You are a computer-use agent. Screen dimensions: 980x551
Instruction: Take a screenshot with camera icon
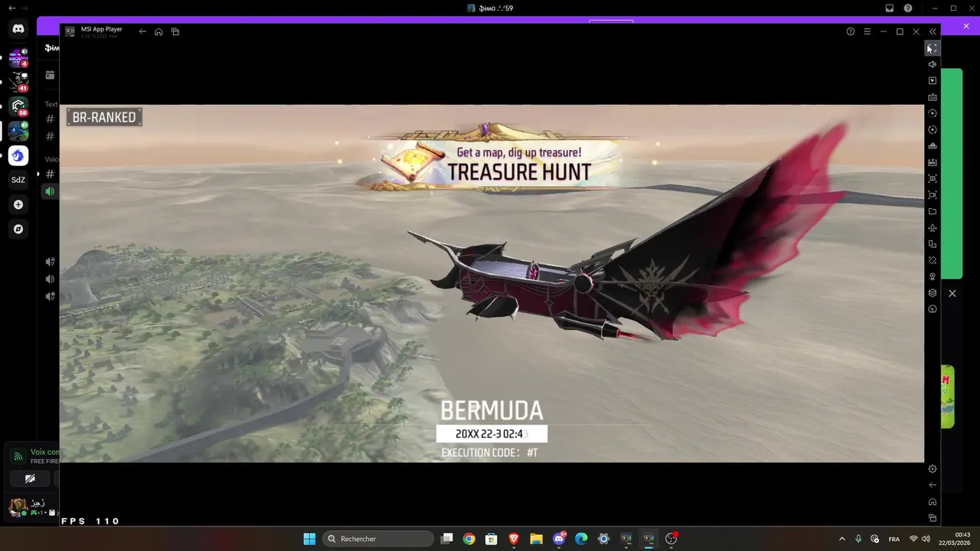click(932, 178)
